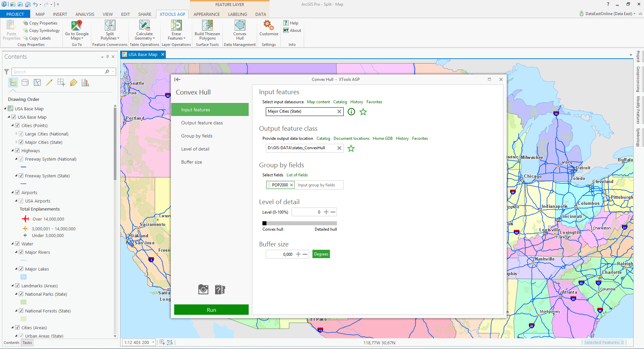The height and width of the screenshot is (349, 644).
Task: Open the Contents search options dropdown
Action: (x=113, y=72)
